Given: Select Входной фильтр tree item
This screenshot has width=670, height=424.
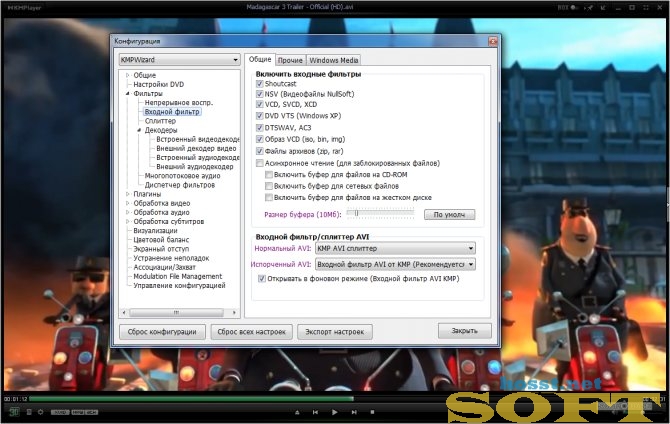Looking at the screenshot, I should pyautogui.click(x=172, y=112).
